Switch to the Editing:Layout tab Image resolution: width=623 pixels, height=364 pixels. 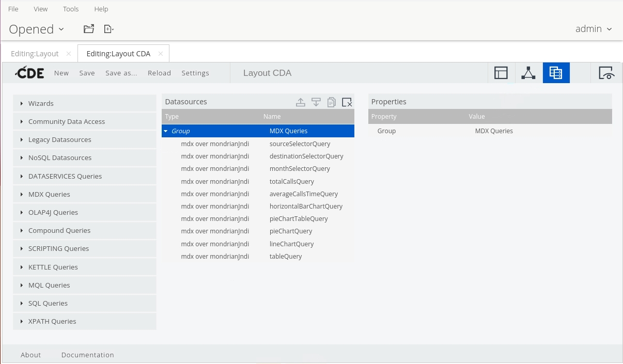coord(35,54)
